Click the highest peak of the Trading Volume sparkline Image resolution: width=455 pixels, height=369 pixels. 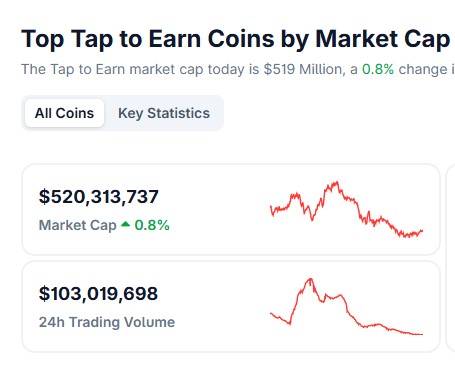pyautogui.click(x=311, y=279)
